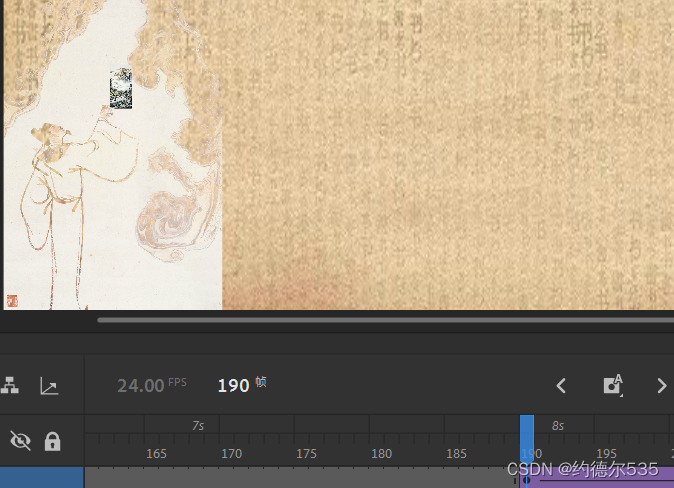
Task: Click frame 180 on timeline ruler
Action: [x=382, y=454]
